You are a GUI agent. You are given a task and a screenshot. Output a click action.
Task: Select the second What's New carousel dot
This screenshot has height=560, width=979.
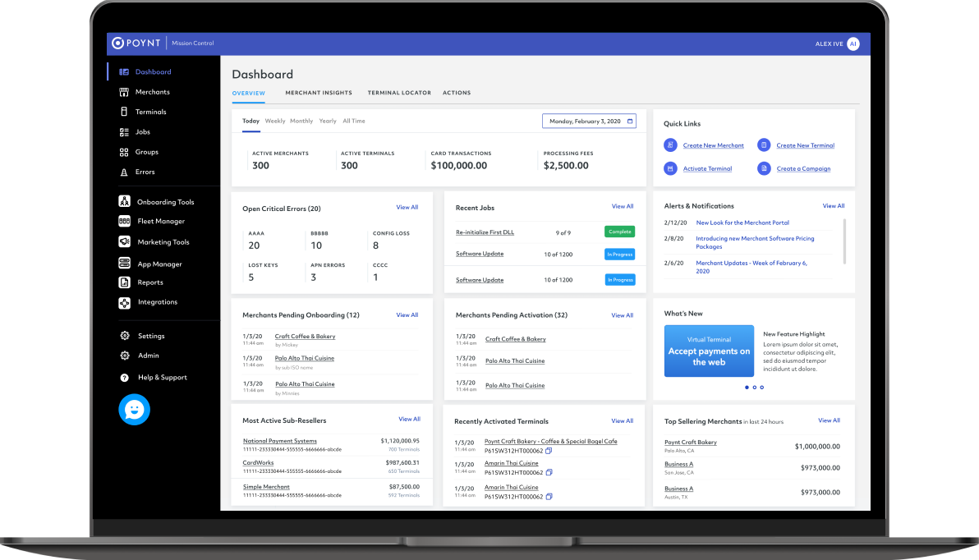pyautogui.click(x=754, y=388)
